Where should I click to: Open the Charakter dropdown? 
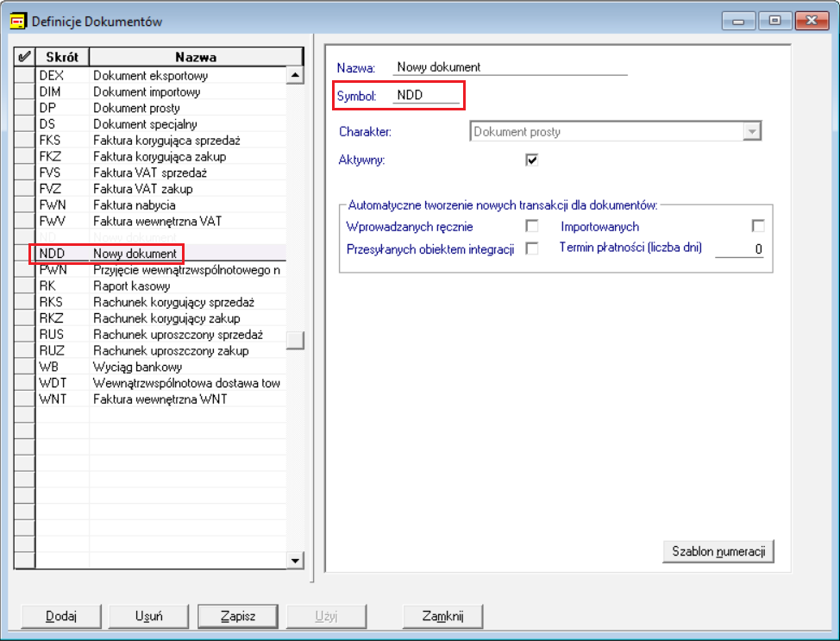[752, 131]
